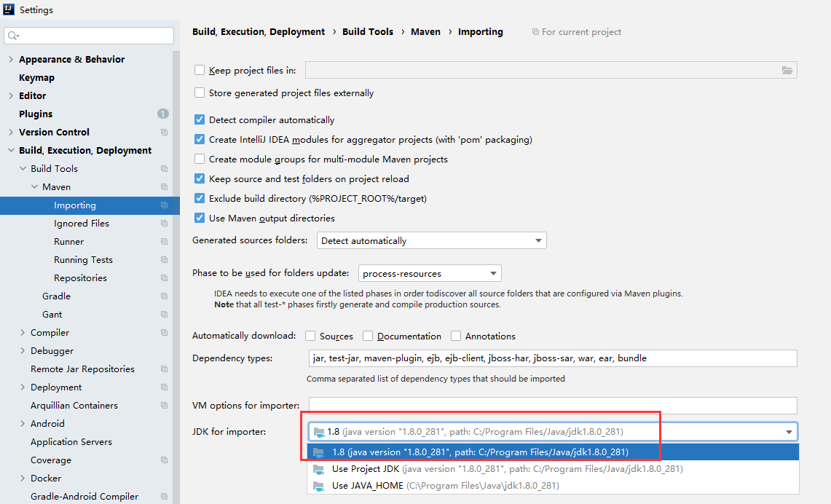Enable Create module groups for multi-module Maven projects
This screenshot has height=504, width=831.
pyautogui.click(x=200, y=159)
